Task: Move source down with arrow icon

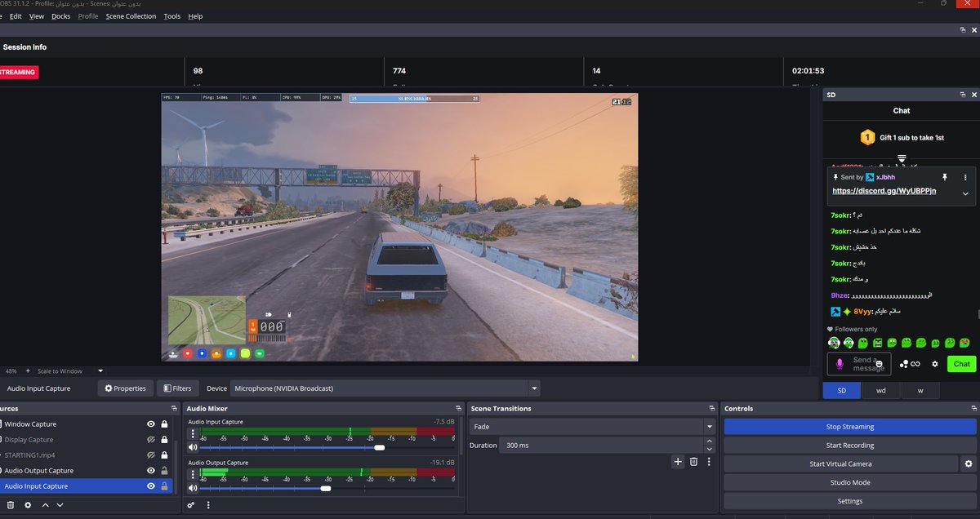Action: coord(60,505)
